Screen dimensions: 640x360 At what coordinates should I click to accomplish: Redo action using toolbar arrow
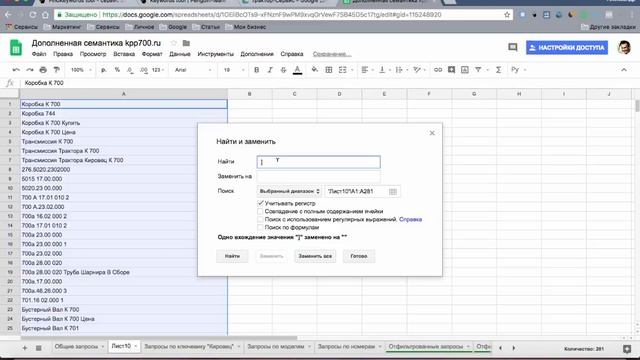[30, 70]
